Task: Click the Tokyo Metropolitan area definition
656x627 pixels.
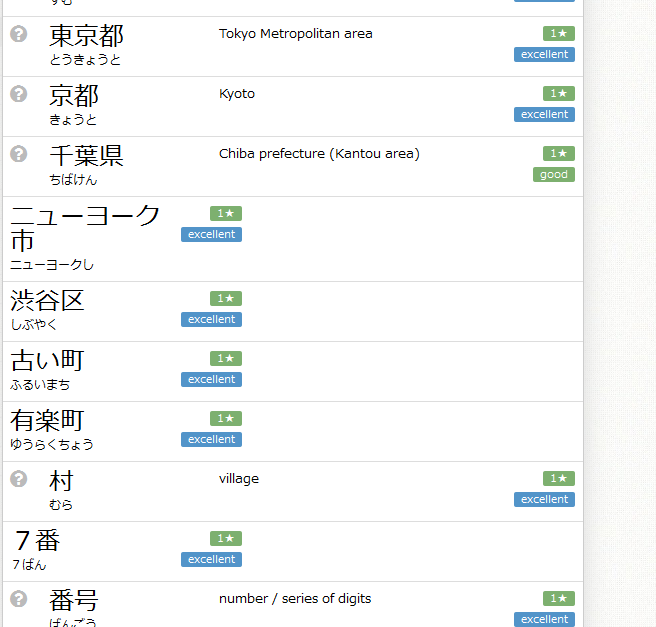Action: pyautogui.click(x=295, y=34)
